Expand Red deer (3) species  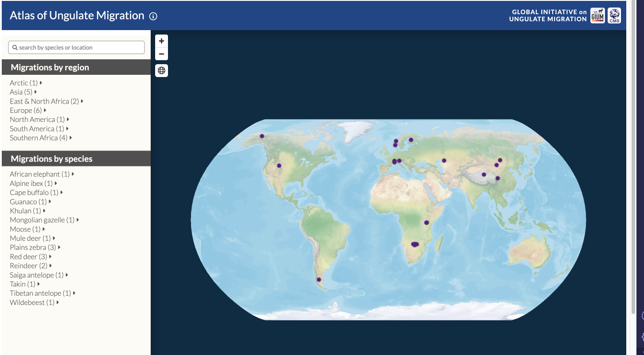pos(31,257)
